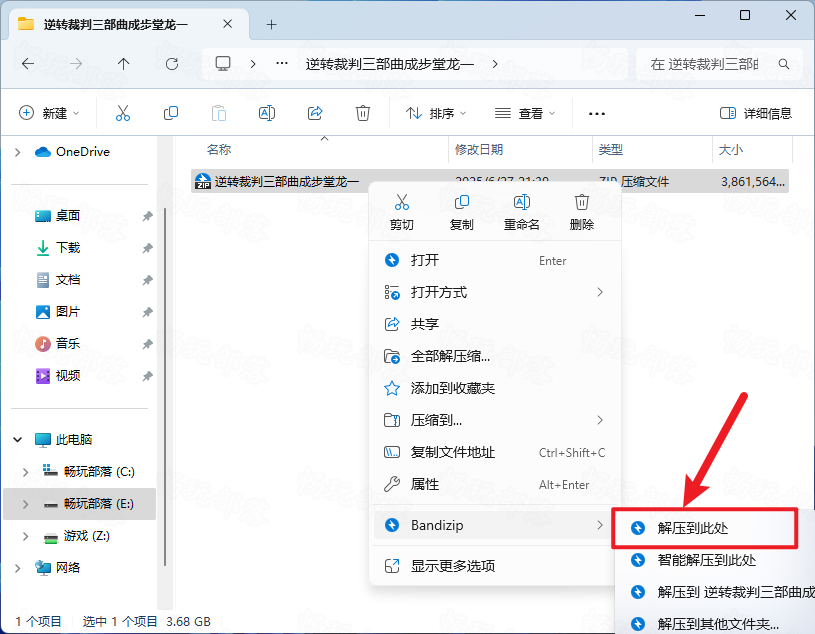
Task: Click the Share icon in the toolbar
Action: (x=315, y=113)
